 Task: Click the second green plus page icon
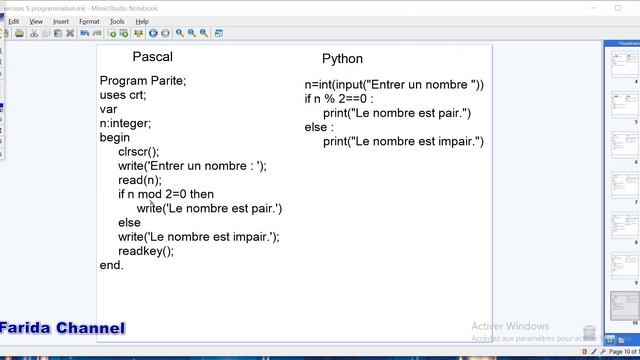point(124,33)
